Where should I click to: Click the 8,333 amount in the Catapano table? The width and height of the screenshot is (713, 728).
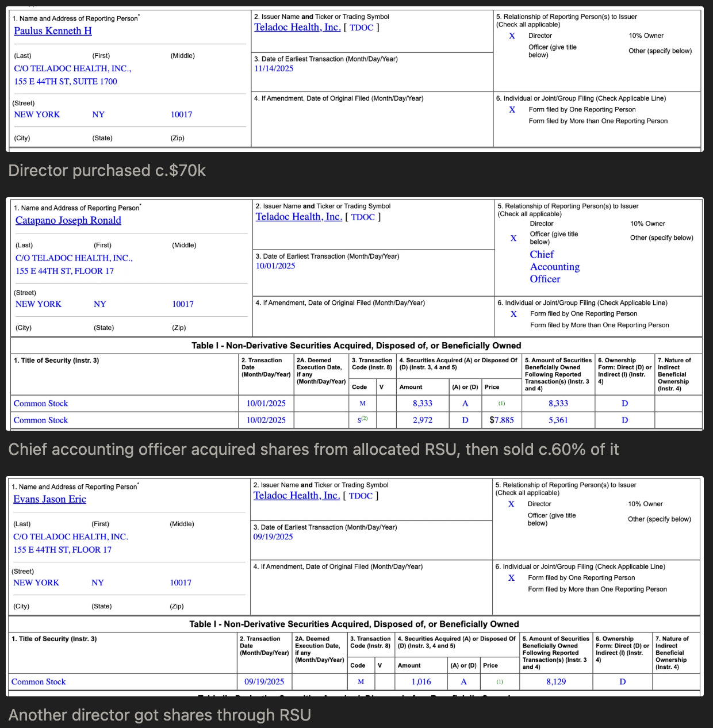[x=423, y=404]
